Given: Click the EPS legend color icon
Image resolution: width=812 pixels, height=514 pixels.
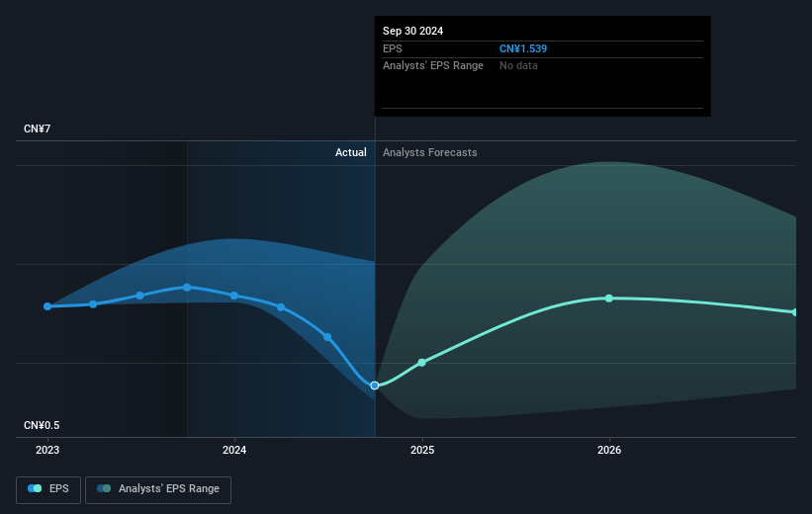Looking at the screenshot, I should [35, 488].
